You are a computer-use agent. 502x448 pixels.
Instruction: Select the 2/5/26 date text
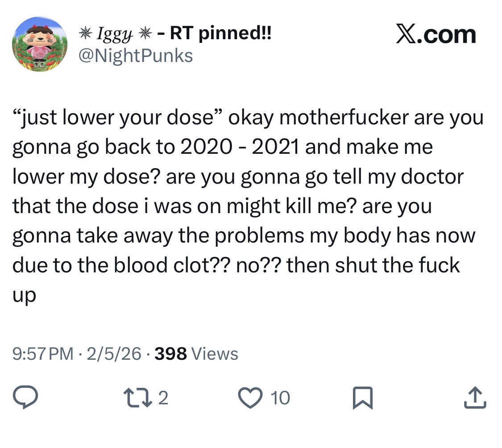[114, 353]
